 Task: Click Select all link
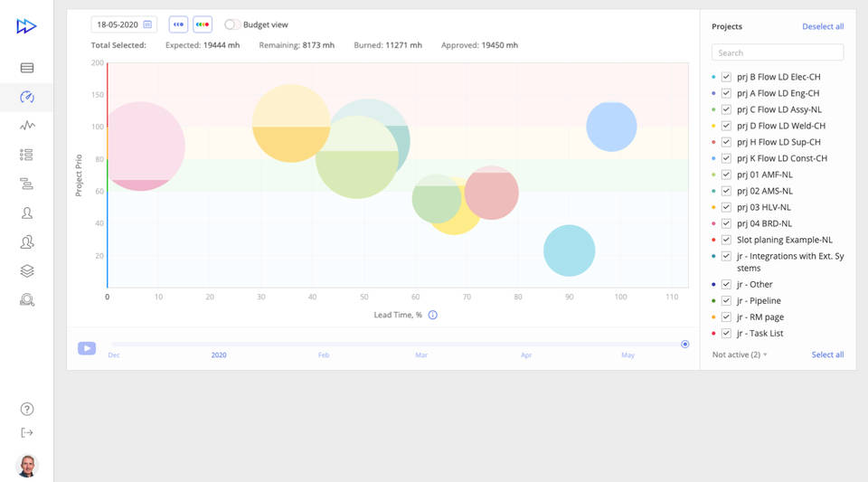click(x=826, y=354)
